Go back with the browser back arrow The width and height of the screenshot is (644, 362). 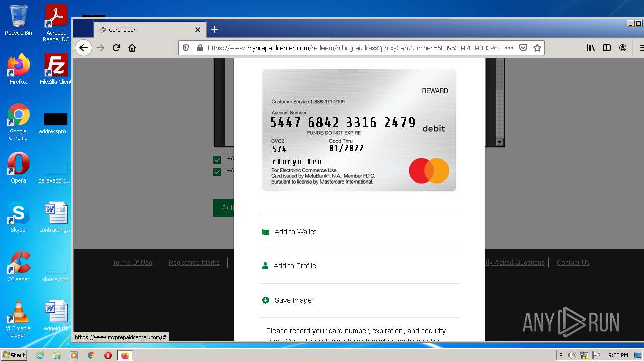[84, 48]
